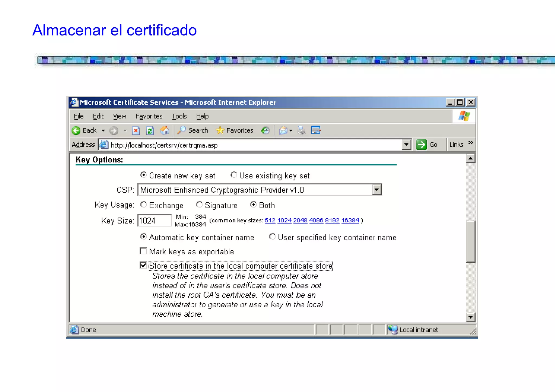
Task: Set key size with the 512 link
Action: tap(270, 220)
